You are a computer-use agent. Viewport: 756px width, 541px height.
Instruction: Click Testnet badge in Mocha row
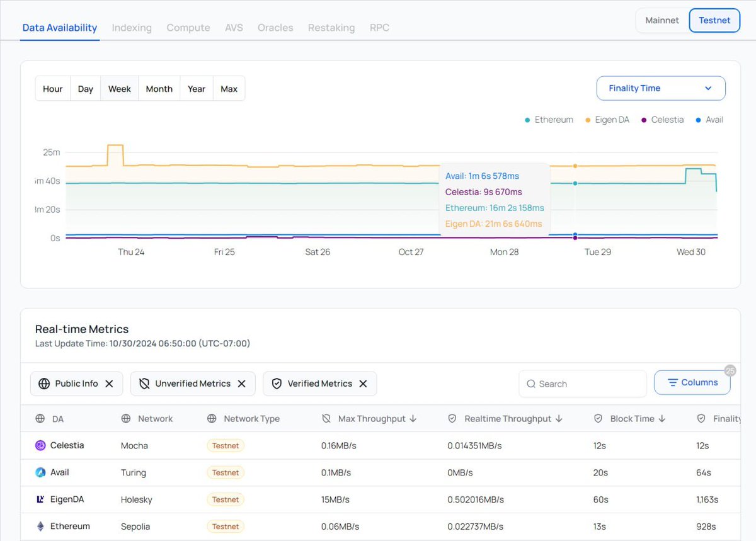click(x=226, y=445)
